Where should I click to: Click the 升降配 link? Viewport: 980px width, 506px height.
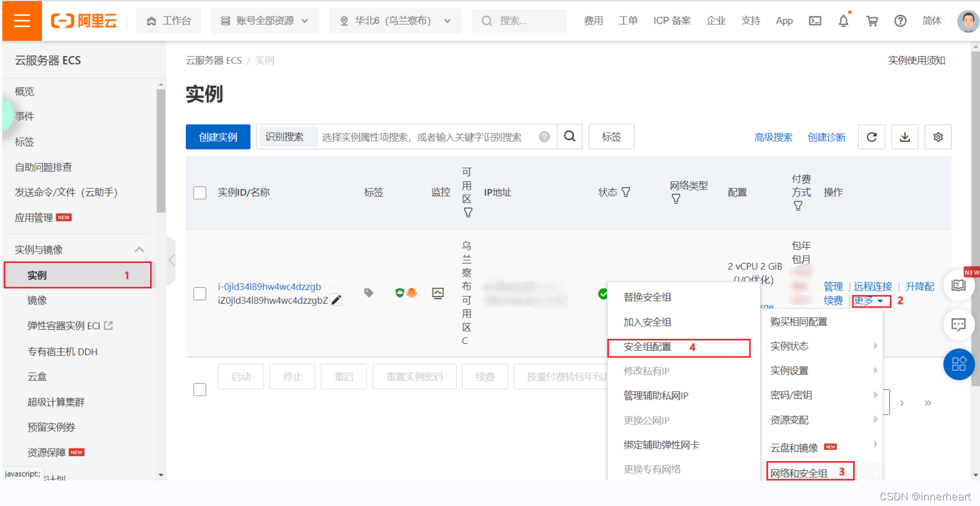pos(920,287)
